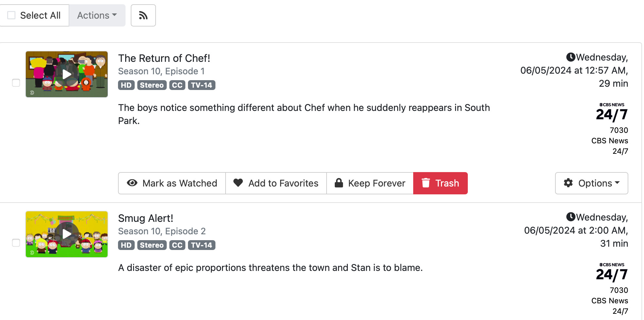644x320 pixels.
Task: Play The Return of Chef! thumbnail
Action: click(67, 74)
